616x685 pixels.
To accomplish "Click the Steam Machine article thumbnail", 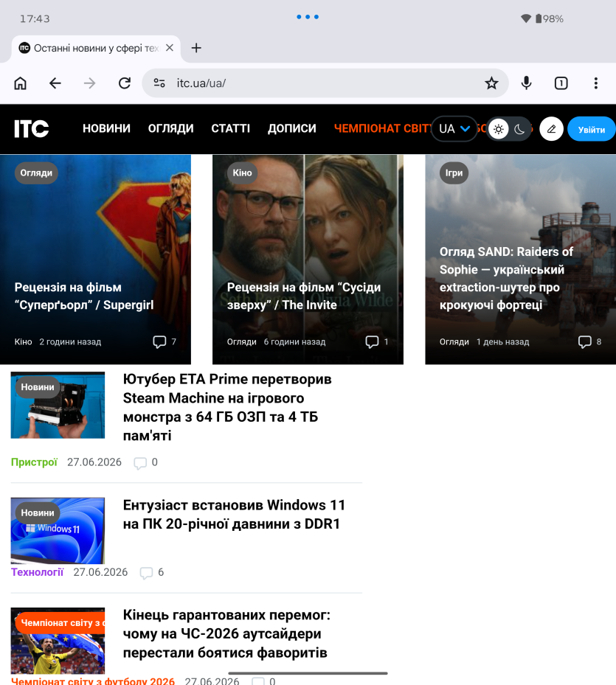I will pyautogui.click(x=58, y=405).
